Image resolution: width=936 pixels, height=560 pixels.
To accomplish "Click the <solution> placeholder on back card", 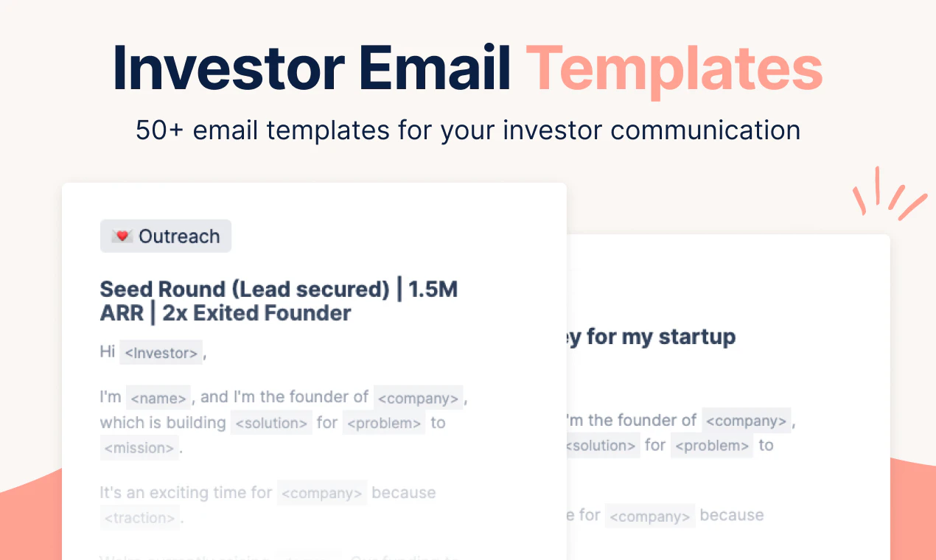I will click(603, 446).
